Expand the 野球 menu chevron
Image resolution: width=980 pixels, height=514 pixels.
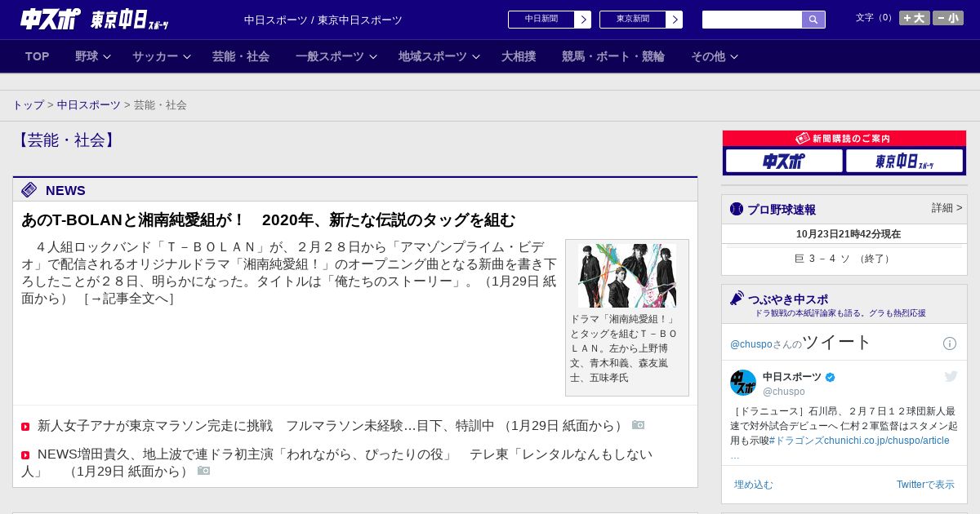pyautogui.click(x=106, y=57)
